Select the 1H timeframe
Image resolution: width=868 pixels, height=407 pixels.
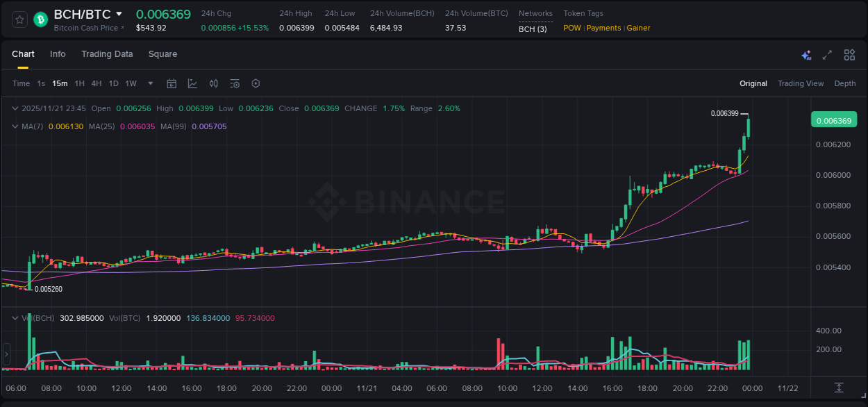tap(78, 83)
